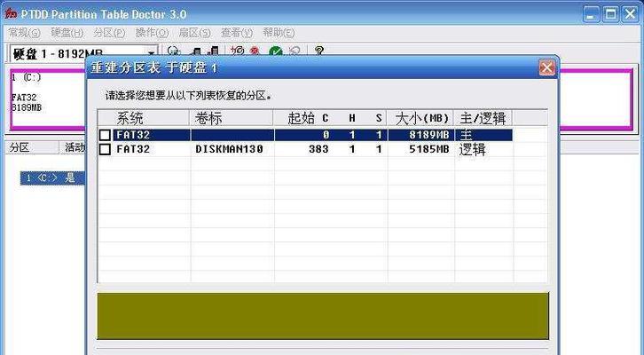The width and height of the screenshot is (644, 355).
Task: Click the 1 (C:) FAT32 partition map block
Action: (49, 99)
